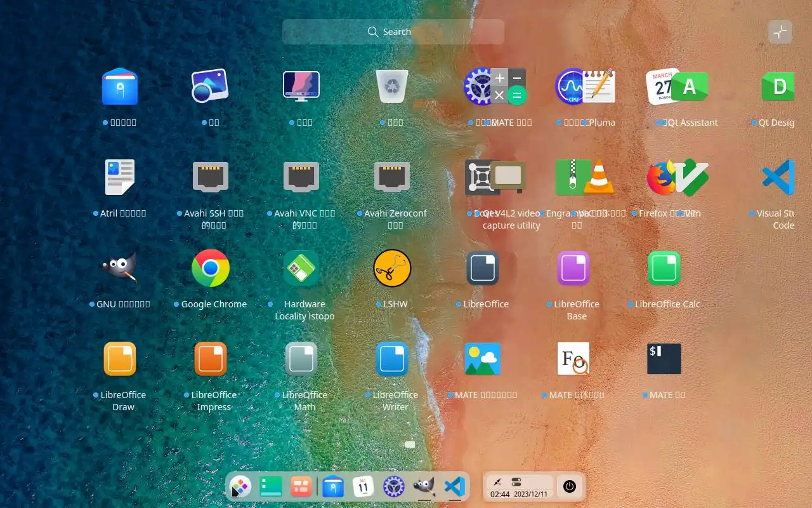Open file manager from the dock
The height and width of the screenshot is (508, 812).
(333, 487)
